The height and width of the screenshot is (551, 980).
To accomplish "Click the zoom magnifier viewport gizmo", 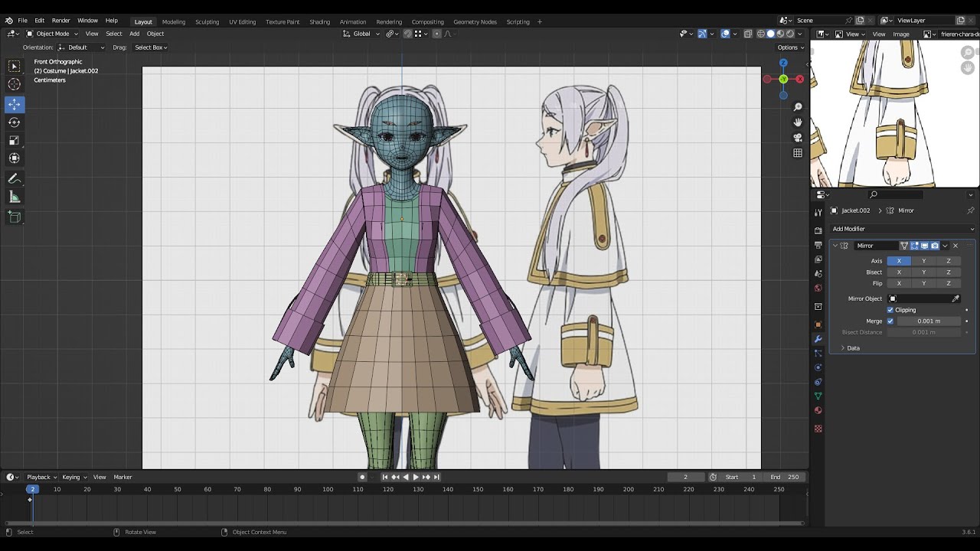I will click(798, 107).
